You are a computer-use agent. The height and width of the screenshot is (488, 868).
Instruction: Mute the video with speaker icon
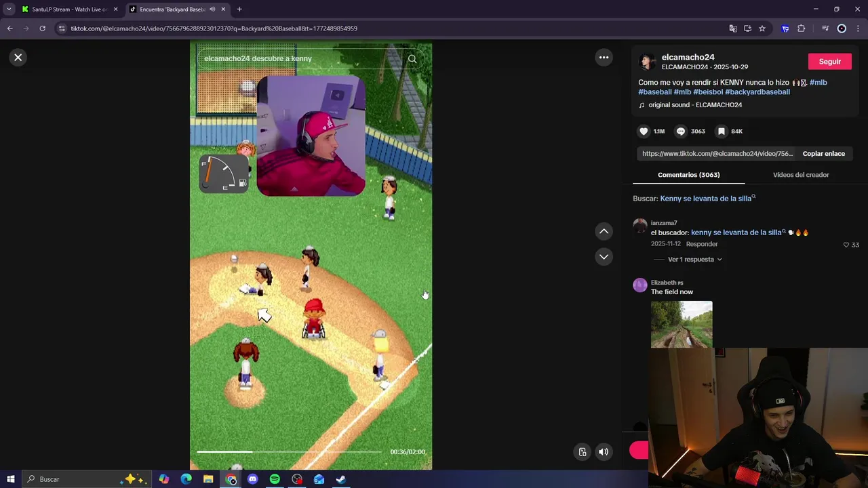[x=604, y=452]
